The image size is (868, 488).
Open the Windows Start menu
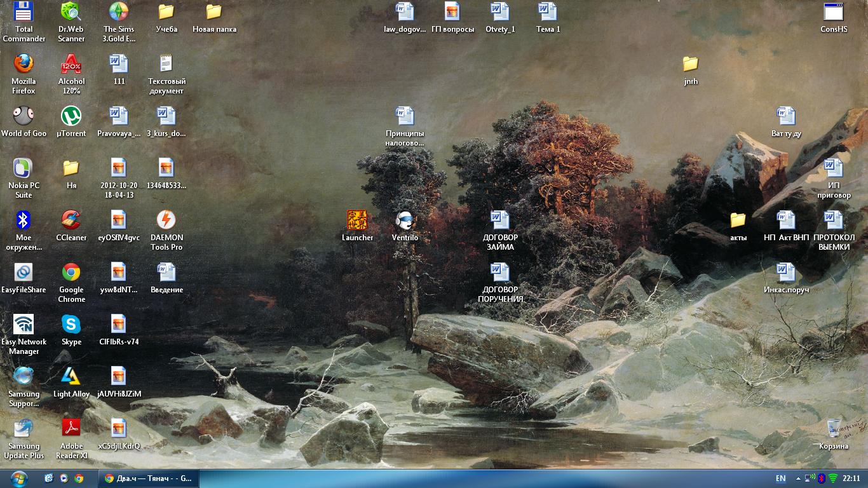pyautogui.click(x=19, y=478)
